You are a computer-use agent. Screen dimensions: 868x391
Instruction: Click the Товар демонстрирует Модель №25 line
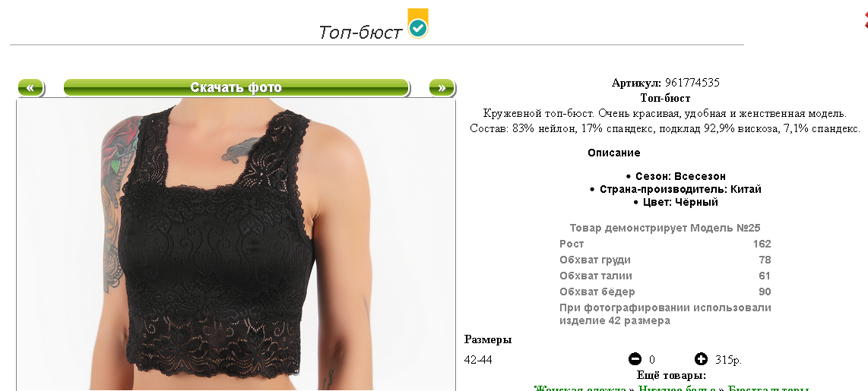click(x=665, y=228)
